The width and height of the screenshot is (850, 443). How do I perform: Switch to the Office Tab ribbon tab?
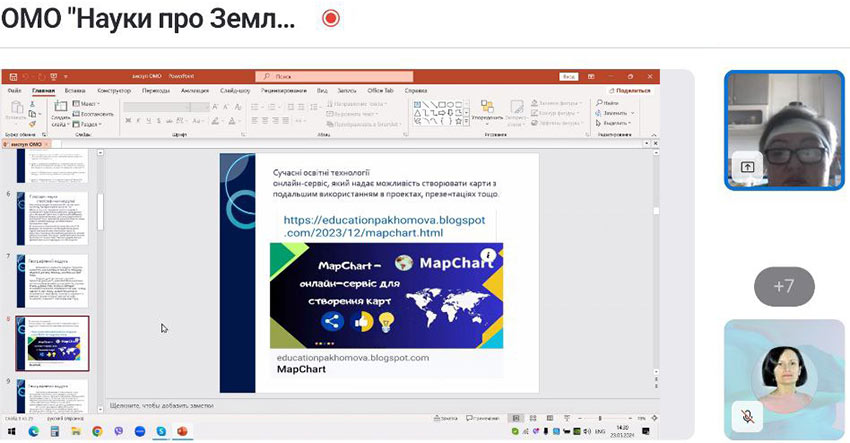tap(381, 91)
